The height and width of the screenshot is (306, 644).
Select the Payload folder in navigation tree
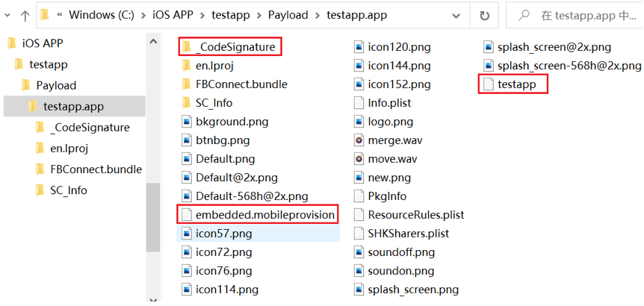click(x=55, y=85)
